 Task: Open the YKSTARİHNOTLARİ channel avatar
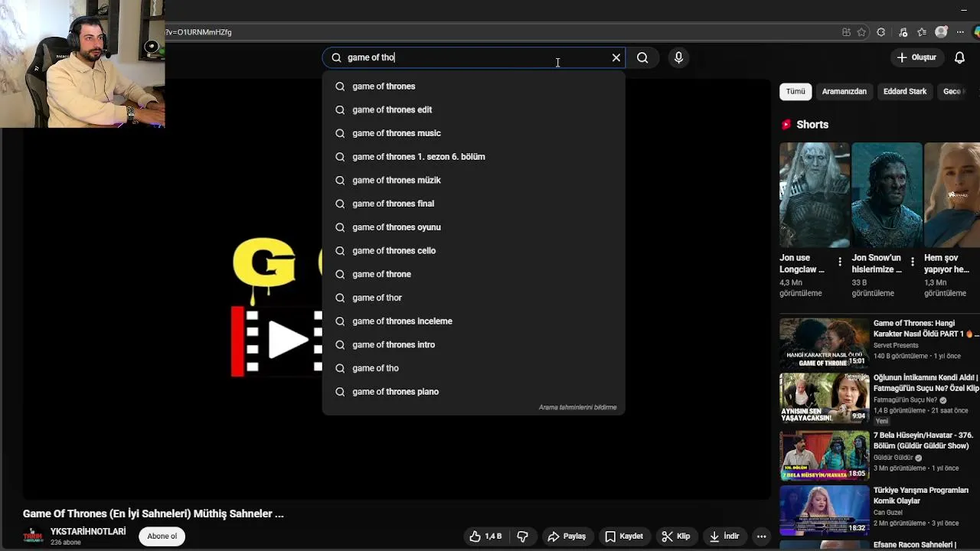pyautogui.click(x=33, y=536)
